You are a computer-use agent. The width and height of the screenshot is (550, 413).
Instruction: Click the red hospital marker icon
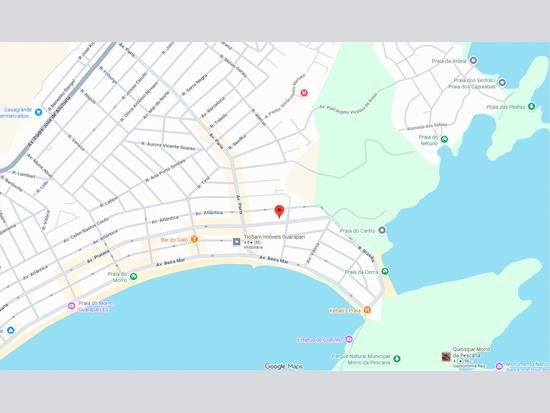click(304, 93)
